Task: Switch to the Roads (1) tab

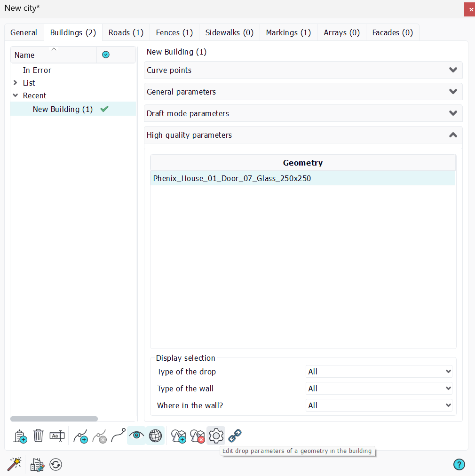Action: click(126, 32)
